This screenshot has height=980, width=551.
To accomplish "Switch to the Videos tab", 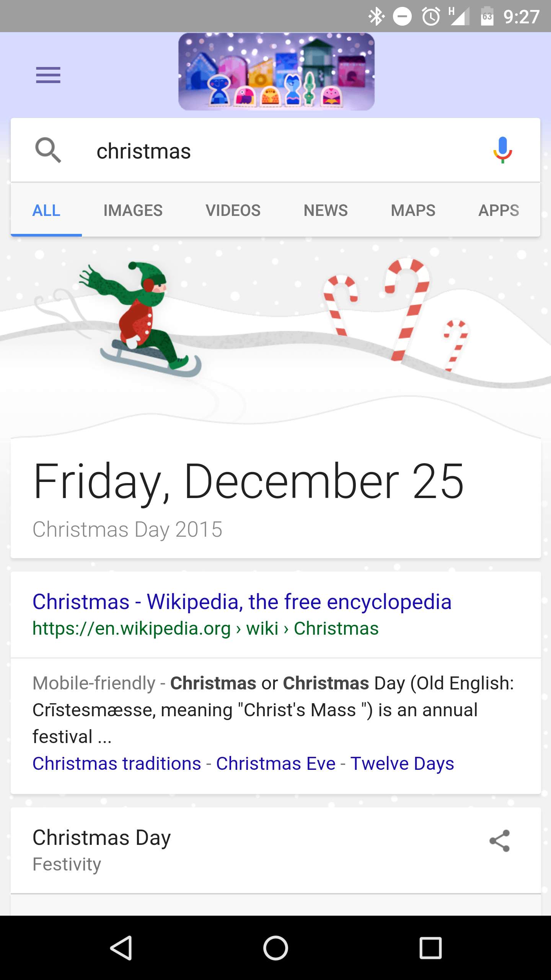I will [233, 210].
